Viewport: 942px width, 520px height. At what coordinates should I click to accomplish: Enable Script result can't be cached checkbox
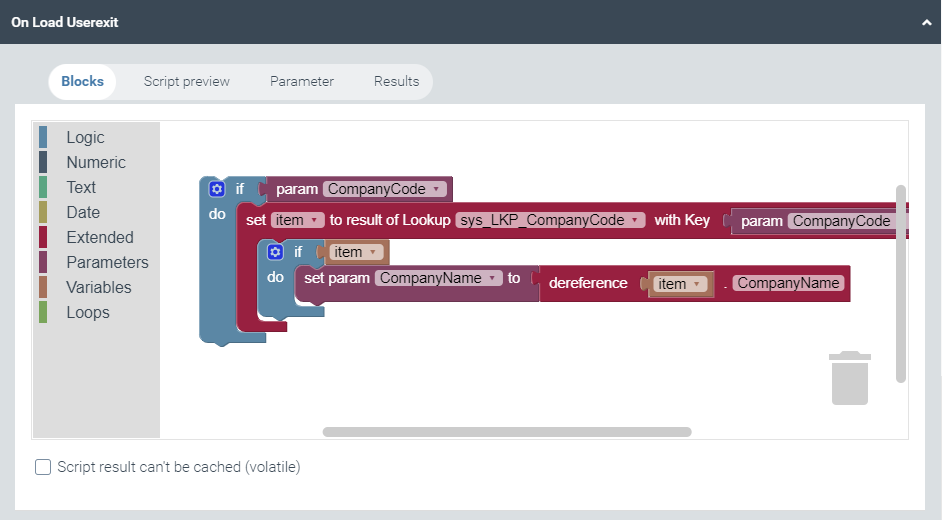[43, 467]
